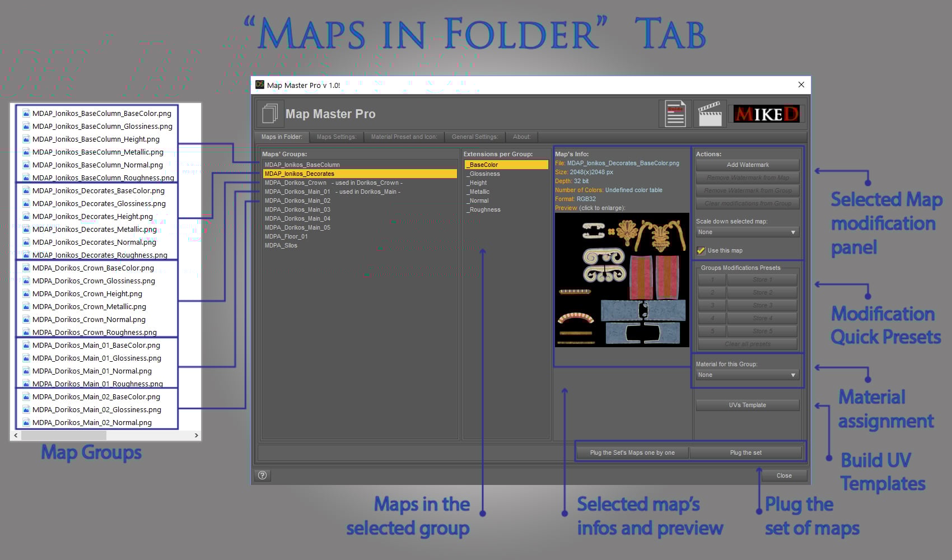Click the DS icon in the title bar
The height and width of the screenshot is (560, 952).
click(x=259, y=85)
